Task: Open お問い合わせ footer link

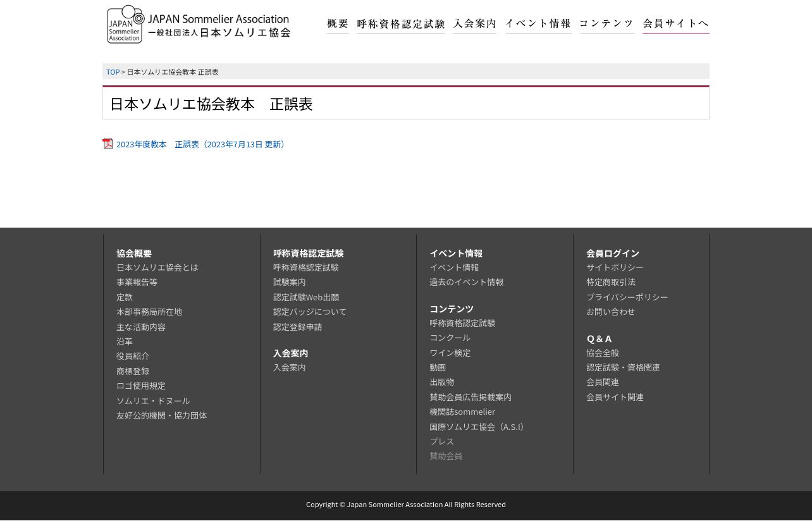Action: (x=611, y=312)
